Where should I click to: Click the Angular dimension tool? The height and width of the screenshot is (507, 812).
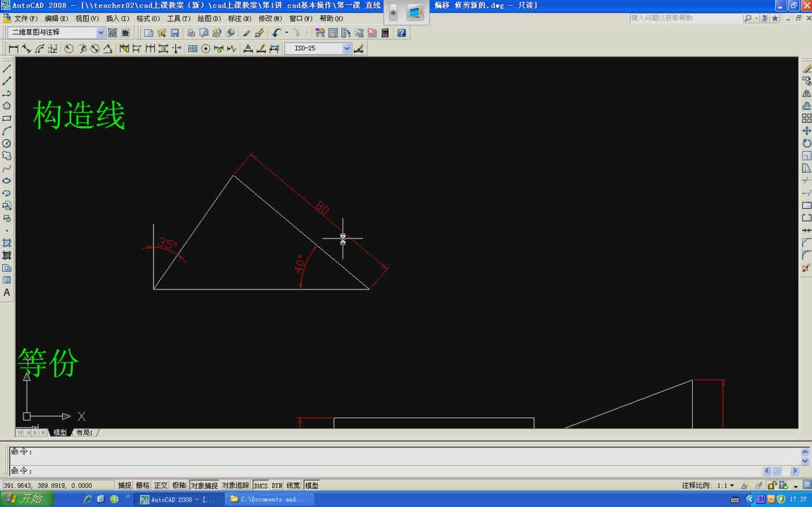(x=108, y=49)
